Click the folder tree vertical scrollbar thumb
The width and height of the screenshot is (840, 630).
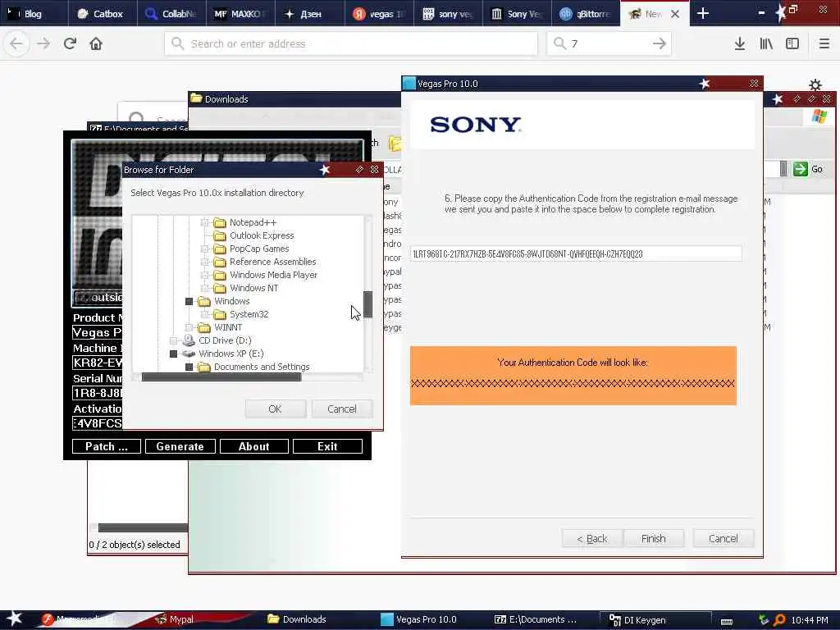tap(368, 304)
